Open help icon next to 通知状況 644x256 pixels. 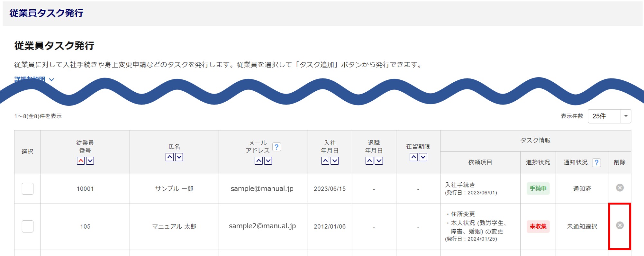[596, 162]
